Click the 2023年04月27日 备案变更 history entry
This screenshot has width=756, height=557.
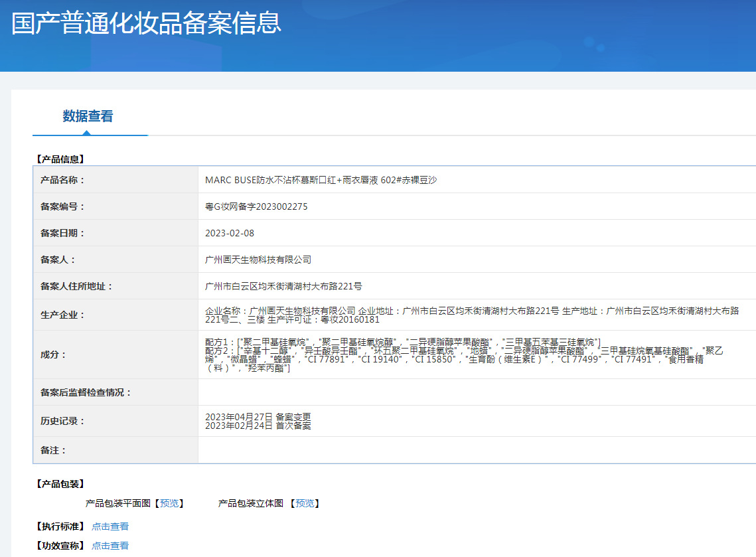(258, 417)
